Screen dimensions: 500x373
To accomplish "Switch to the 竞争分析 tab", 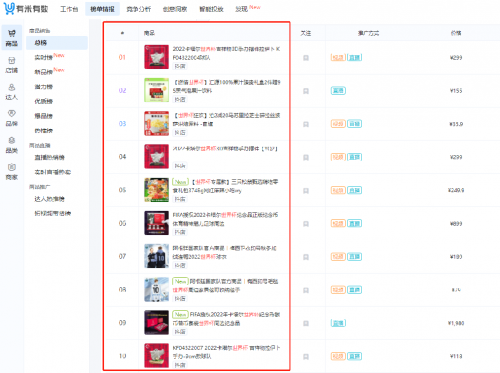I will point(139,9).
